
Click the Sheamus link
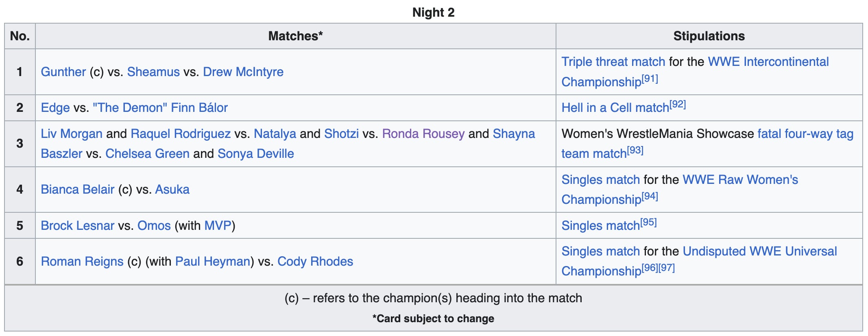153,72
